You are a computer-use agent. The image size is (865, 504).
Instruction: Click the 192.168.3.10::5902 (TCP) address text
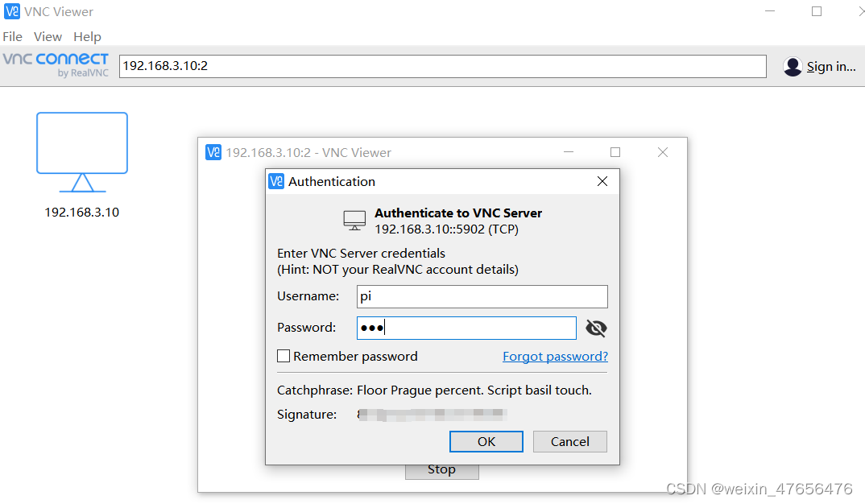(446, 229)
